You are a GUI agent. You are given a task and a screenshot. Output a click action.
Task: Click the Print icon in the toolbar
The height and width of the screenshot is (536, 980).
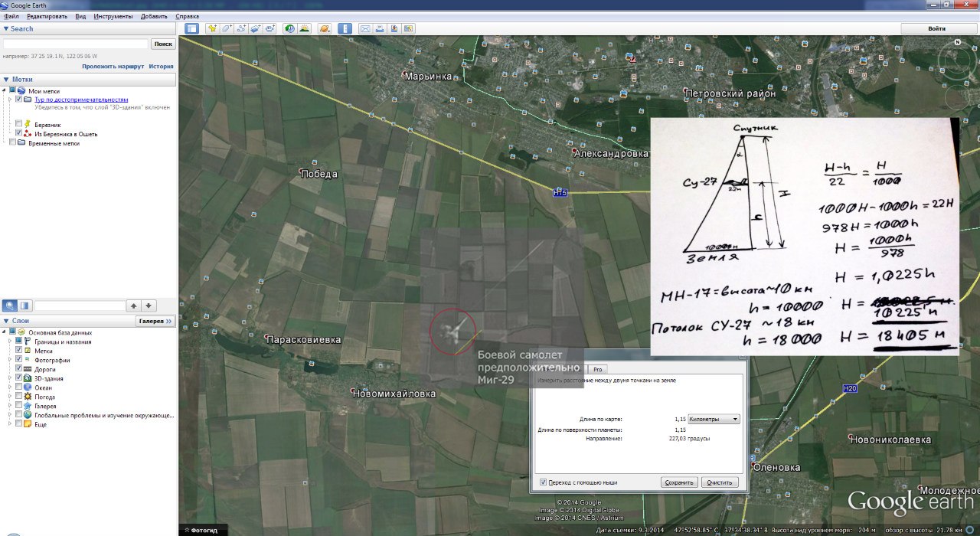pyautogui.click(x=380, y=28)
